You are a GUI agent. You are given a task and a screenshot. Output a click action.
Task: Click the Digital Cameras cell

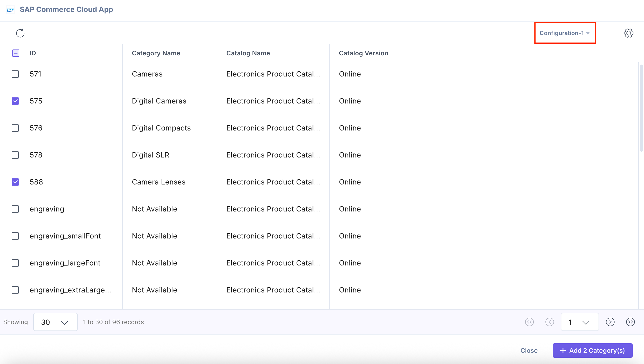[x=159, y=101]
